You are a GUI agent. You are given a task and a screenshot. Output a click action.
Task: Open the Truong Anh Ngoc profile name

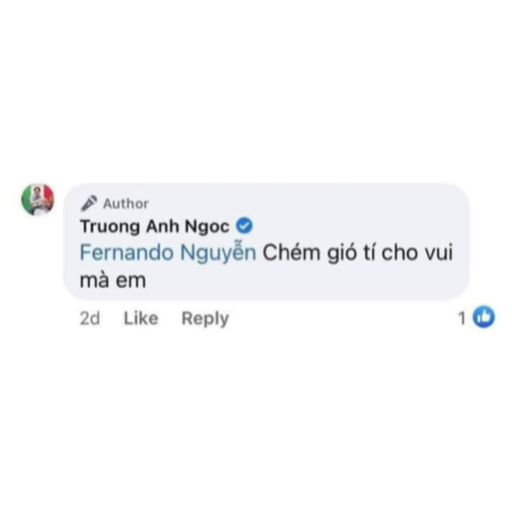155,226
